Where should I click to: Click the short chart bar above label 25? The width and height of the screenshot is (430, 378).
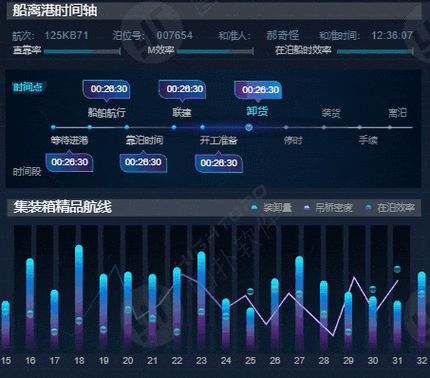(250, 328)
